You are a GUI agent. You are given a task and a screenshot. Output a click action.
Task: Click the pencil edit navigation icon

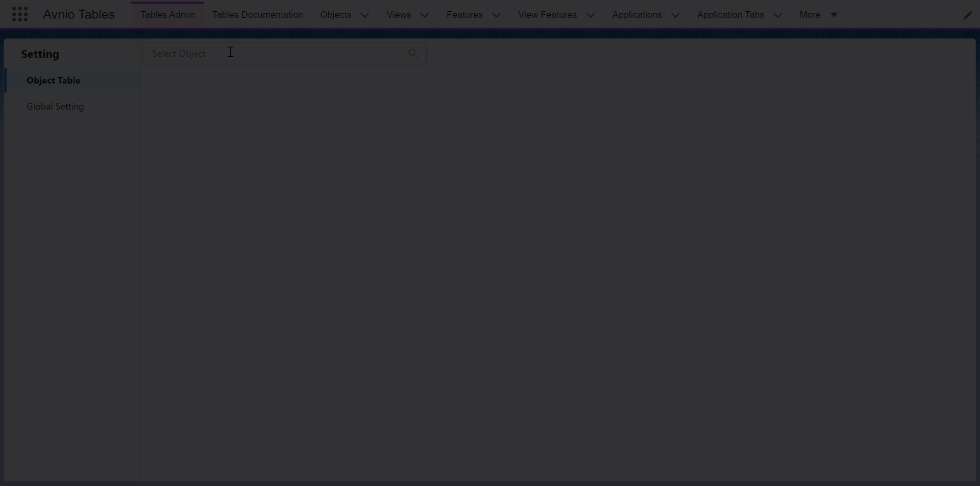(967, 15)
